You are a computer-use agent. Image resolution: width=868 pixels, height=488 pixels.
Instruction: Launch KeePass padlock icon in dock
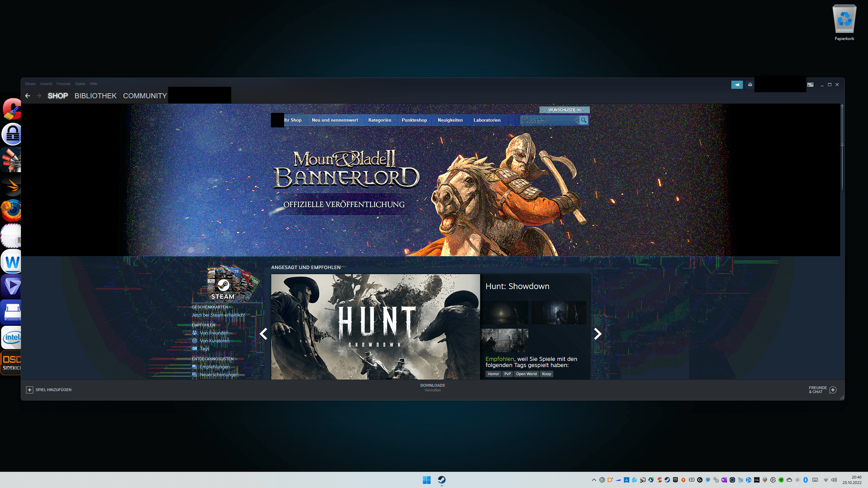coord(12,134)
